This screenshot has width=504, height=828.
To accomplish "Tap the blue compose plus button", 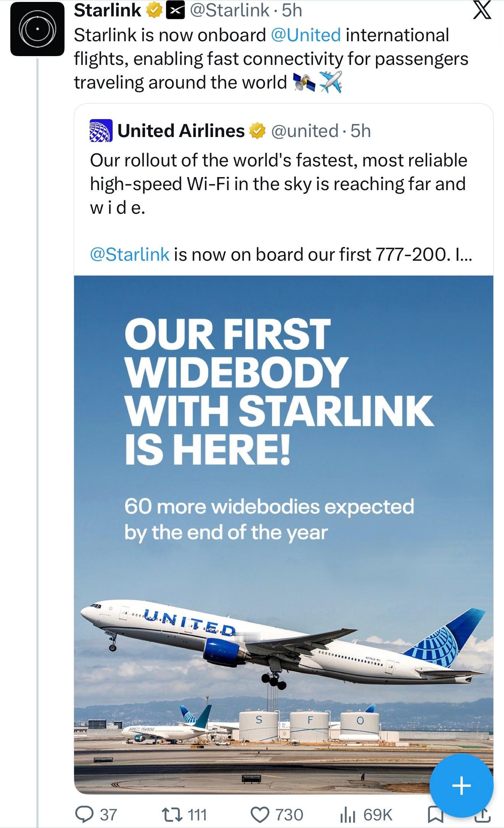I will pyautogui.click(x=461, y=786).
